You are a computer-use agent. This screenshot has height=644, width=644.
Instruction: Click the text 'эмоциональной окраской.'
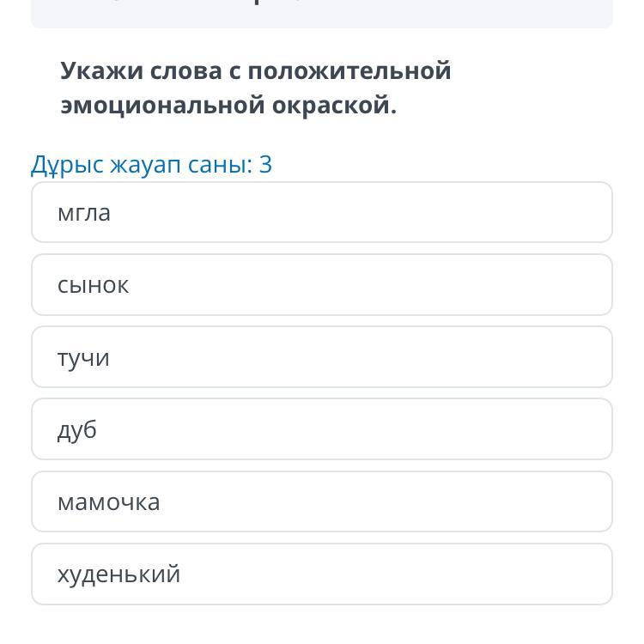click(x=228, y=106)
